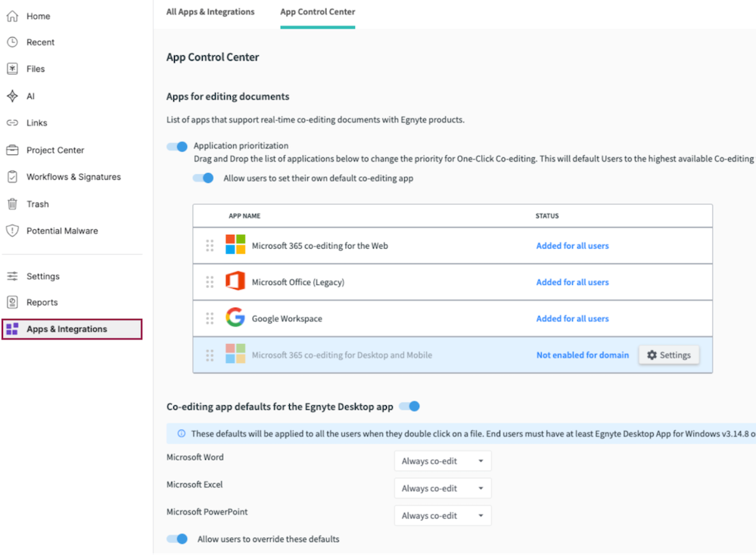Click the STATUS column header
The height and width of the screenshot is (555, 756).
pyautogui.click(x=546, y=215)
